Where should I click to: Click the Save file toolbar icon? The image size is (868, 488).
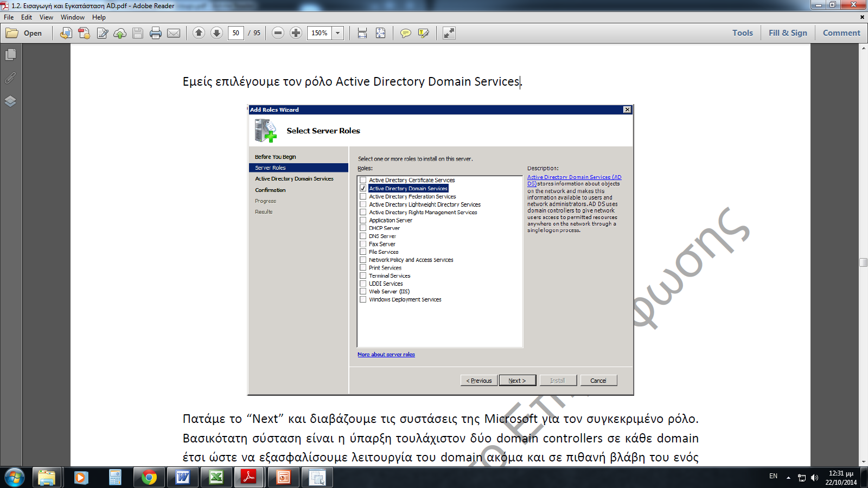coord(138,33)
